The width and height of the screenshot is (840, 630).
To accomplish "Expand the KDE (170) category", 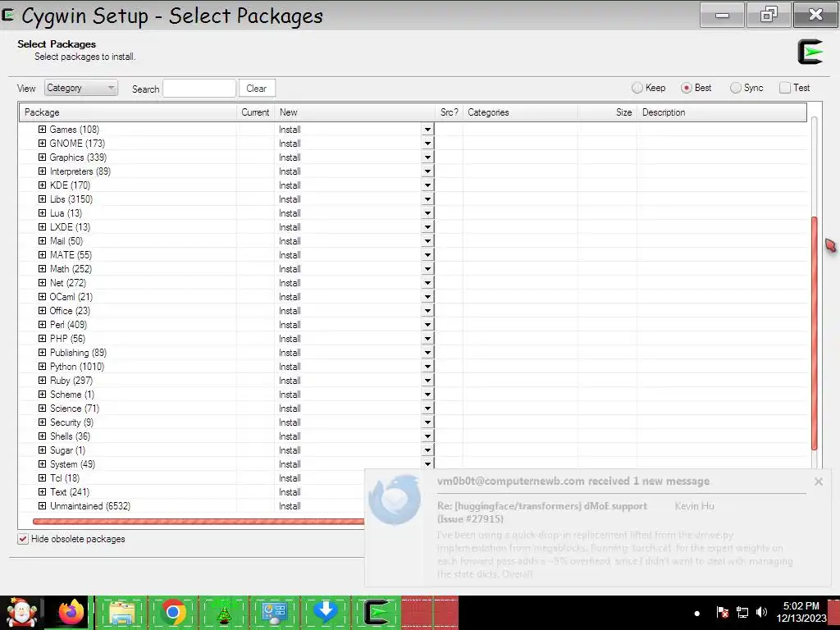I will point(43,185).
